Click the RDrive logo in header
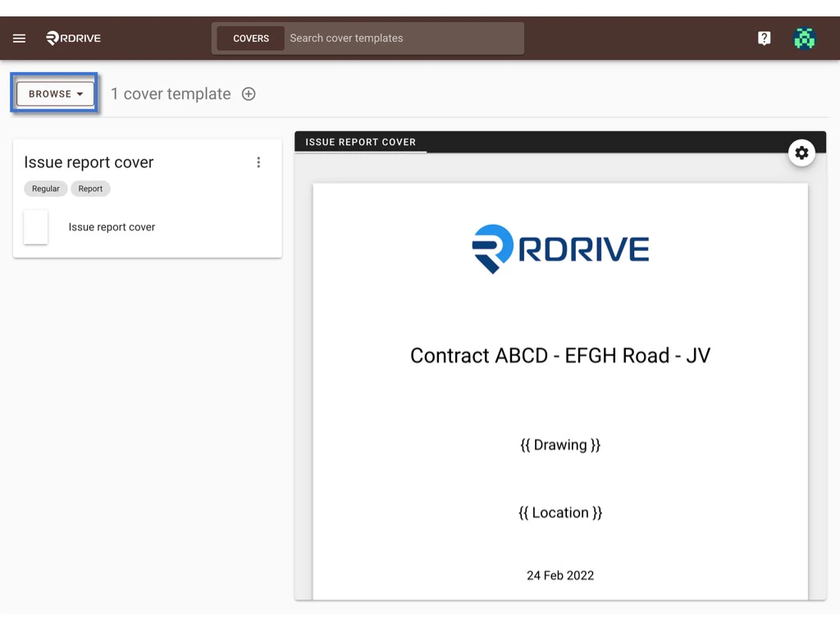Viewport: 840px width, 630px height. click(x=73, y=38)
